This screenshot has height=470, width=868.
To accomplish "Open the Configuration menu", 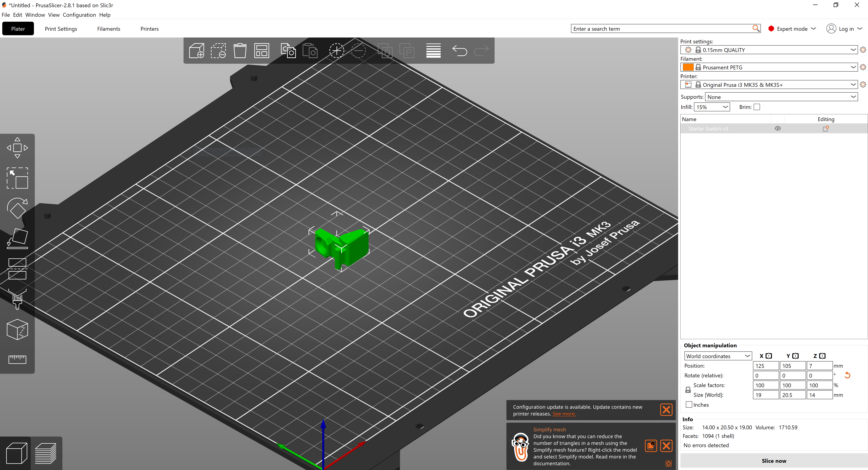I will (79, 15).
